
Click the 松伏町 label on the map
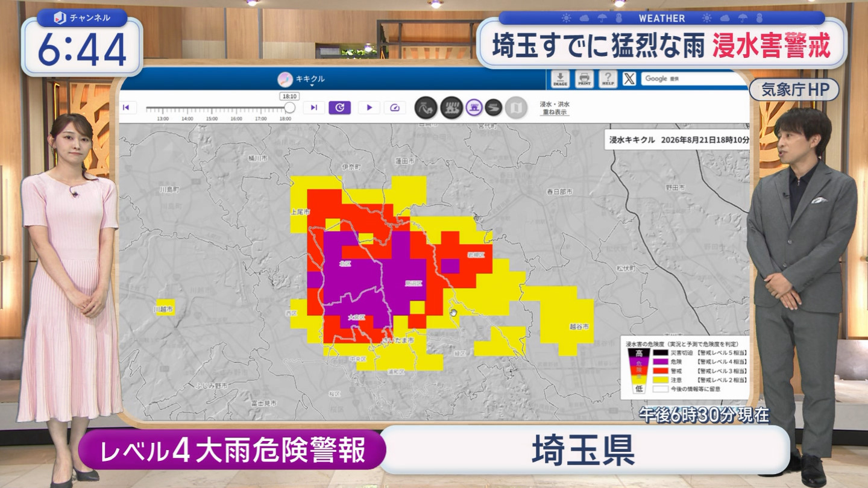tap(626, 268)
